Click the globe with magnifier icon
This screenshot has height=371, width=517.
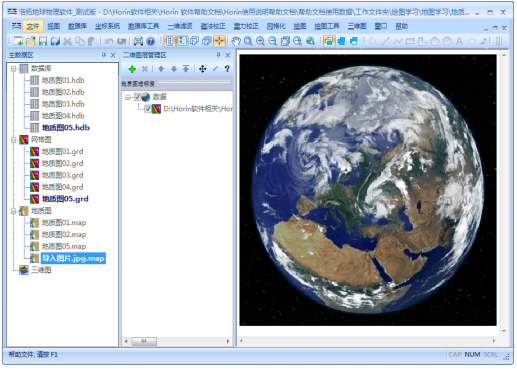tap(310, 41)
